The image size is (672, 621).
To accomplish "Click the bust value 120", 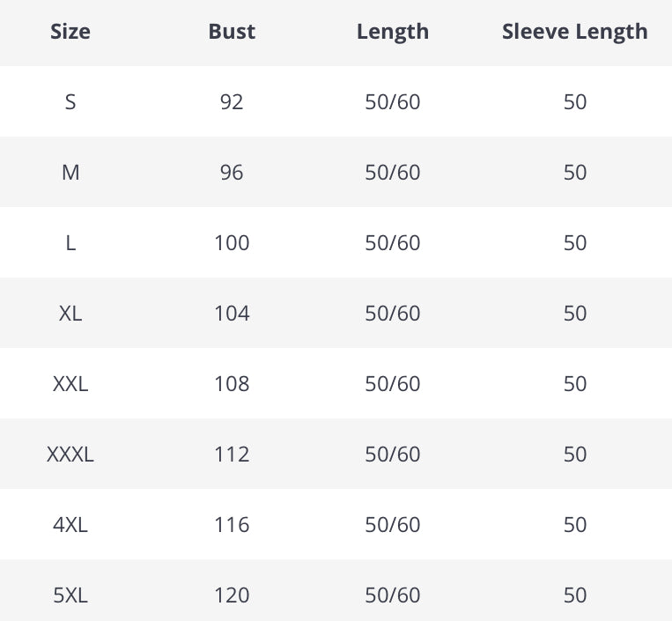I will [232, 595].
